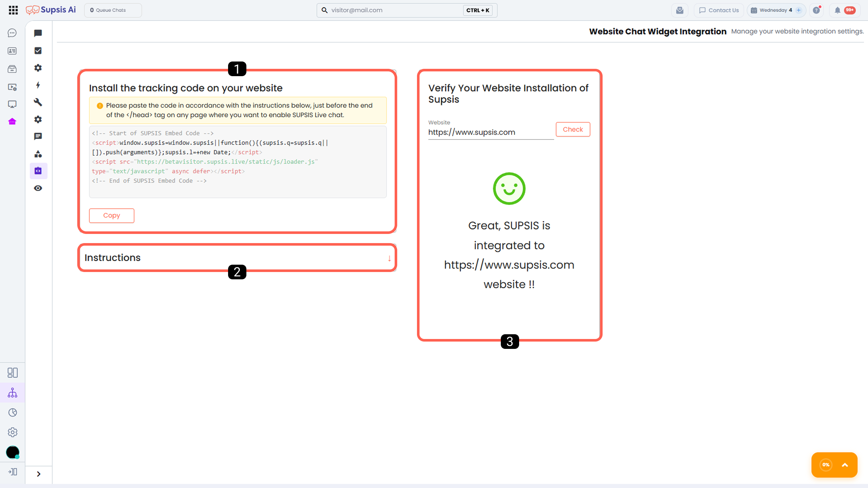
Task: Click the 0% progress circle in orange widget
Action: 826,465
